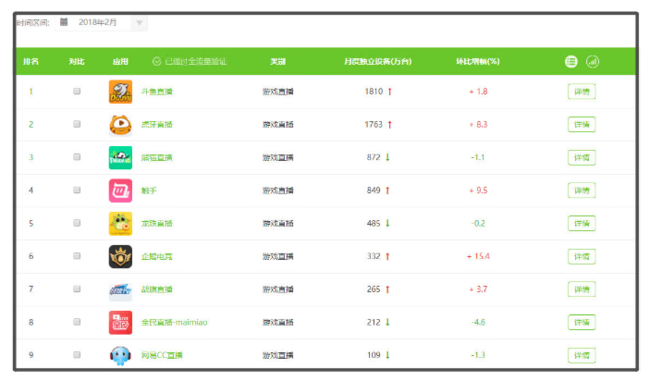Open details button for rank 6 row

coord(582,257)
